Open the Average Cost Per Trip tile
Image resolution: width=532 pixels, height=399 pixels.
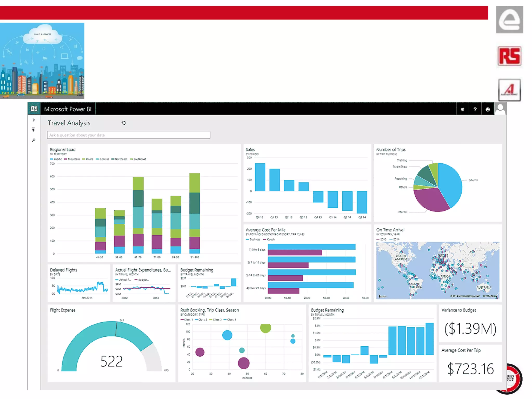click(x=470, y=364)
